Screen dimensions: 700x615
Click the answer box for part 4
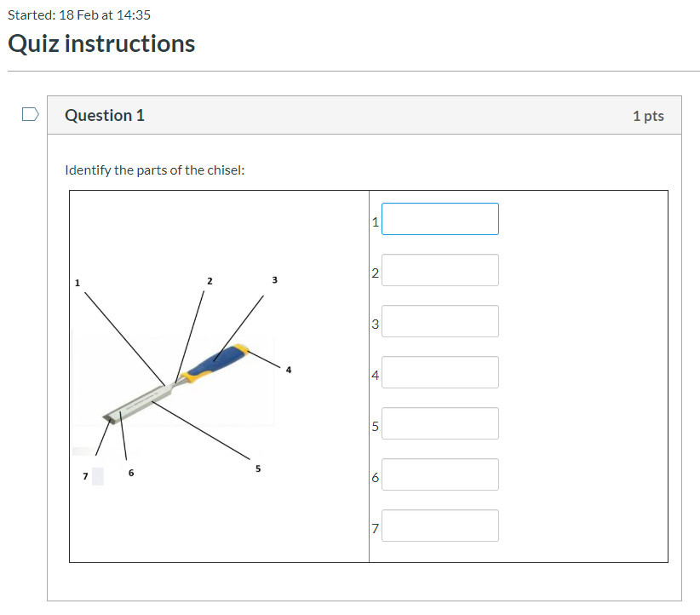coord(439,372)
